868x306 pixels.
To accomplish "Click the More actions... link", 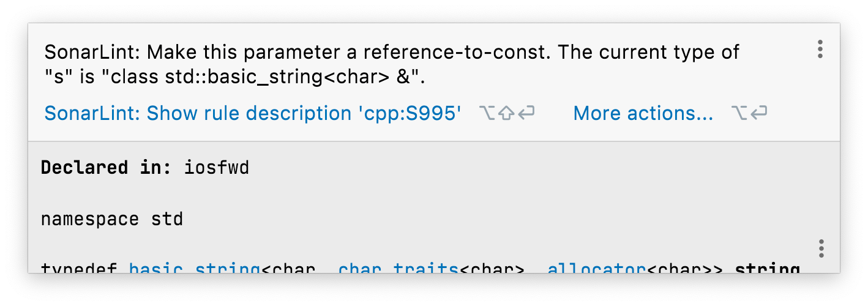I will pos(643,113).
